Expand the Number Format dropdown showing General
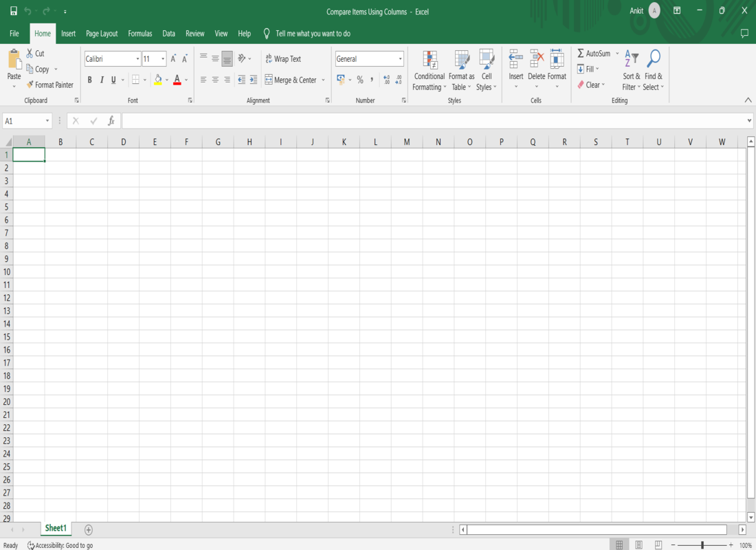Viewport: 756px width, 550px height. coord(399,58)
